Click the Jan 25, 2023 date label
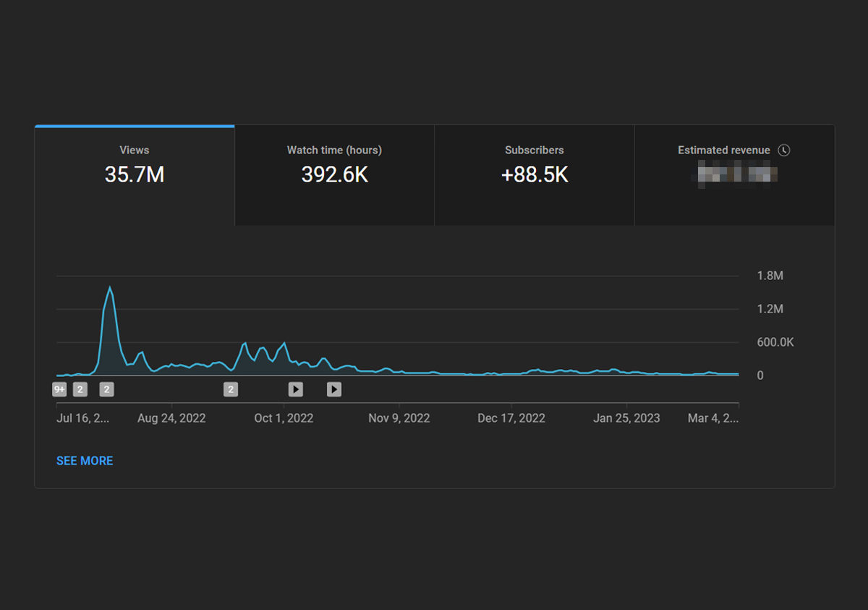Viewport: 868px width, 610px height. pyautogui.click(x=626, y=418)
